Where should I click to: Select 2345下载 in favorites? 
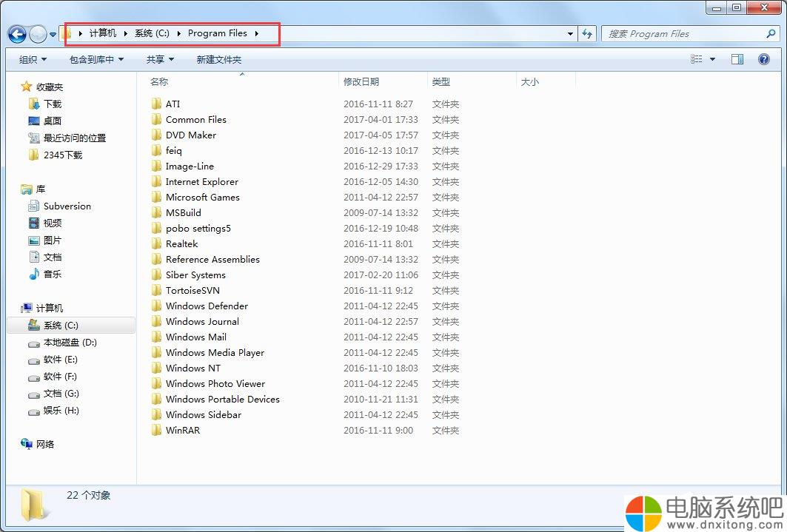(63, 155)
